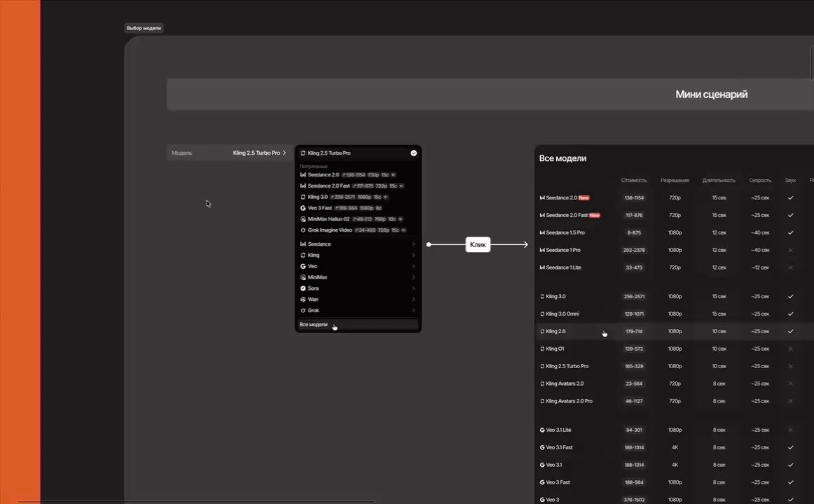Click Kling icon in the Kling Avatars 2.0 row
This screenshot has width=814, height=504.
[x=542, y=384]
